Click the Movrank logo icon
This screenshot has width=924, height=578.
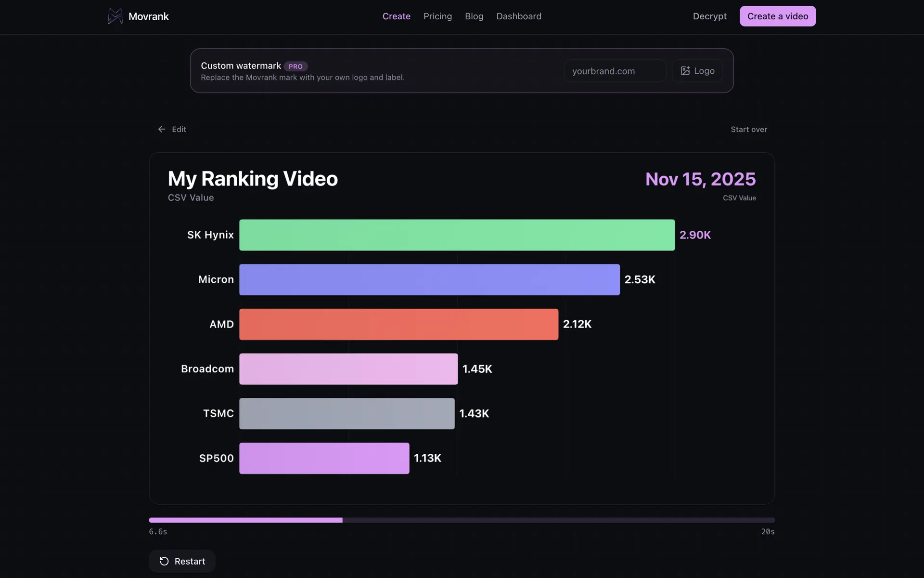click(115, 16)
